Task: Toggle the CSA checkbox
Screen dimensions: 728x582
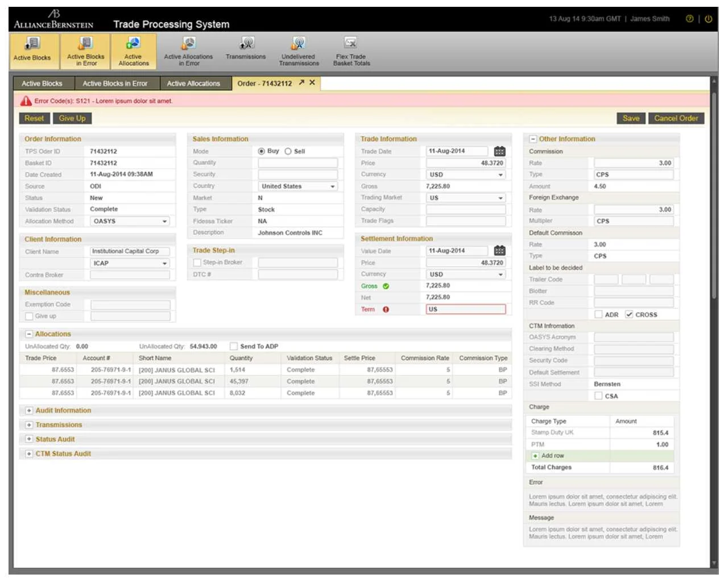Action: click(598, 396)
